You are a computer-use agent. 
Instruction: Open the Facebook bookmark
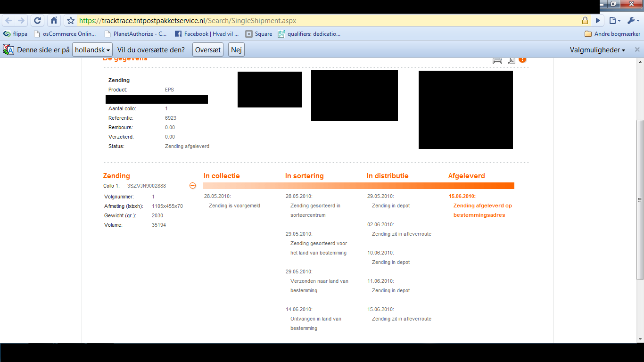coord(206,34)
